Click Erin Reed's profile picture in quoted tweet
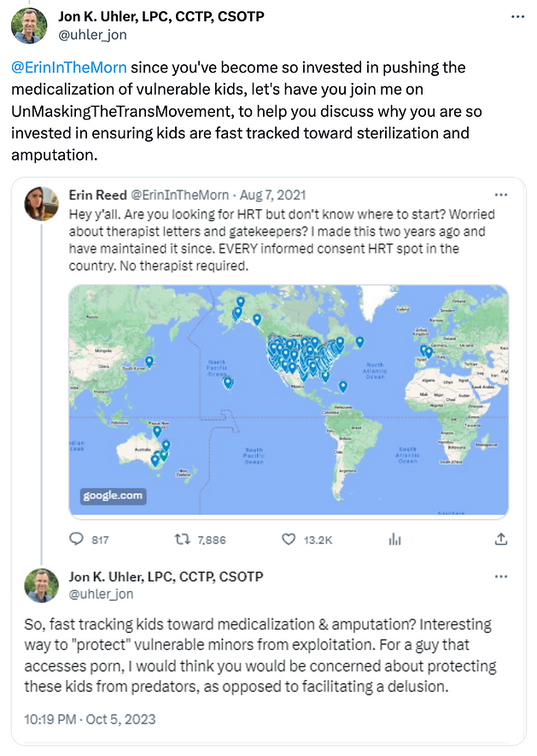 (x=41, y=203)
